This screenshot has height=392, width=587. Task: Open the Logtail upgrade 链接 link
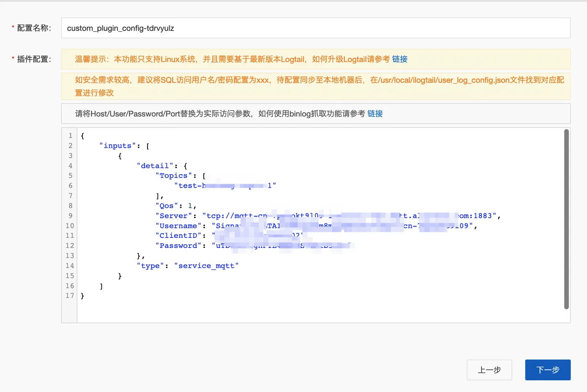[400, 59]
